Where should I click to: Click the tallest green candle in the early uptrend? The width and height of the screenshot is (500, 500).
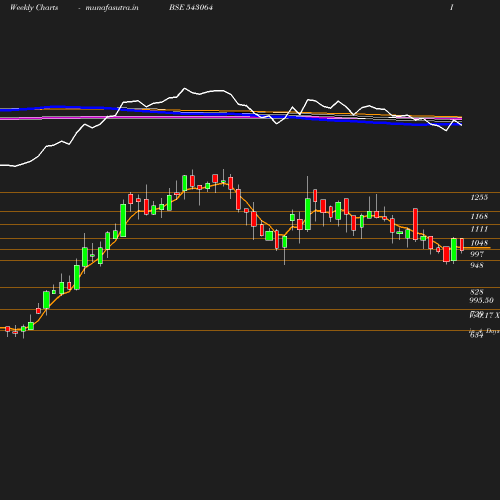(x=123, y=220)
